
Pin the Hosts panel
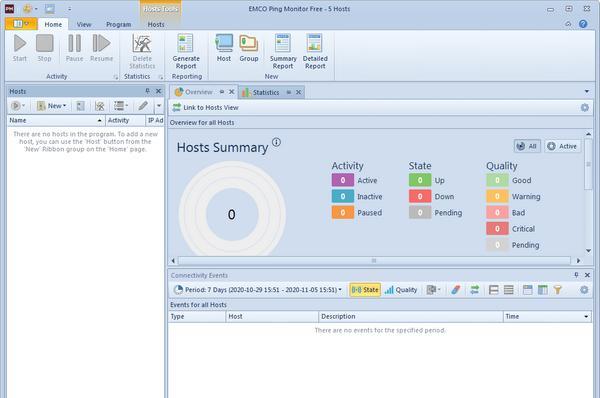[148, 91]
